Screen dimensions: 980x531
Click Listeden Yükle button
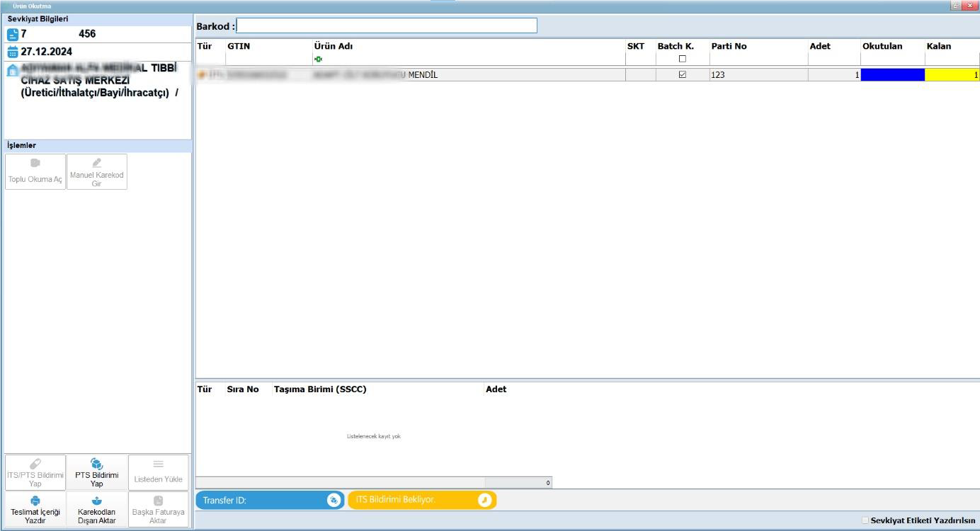(158, 472)
